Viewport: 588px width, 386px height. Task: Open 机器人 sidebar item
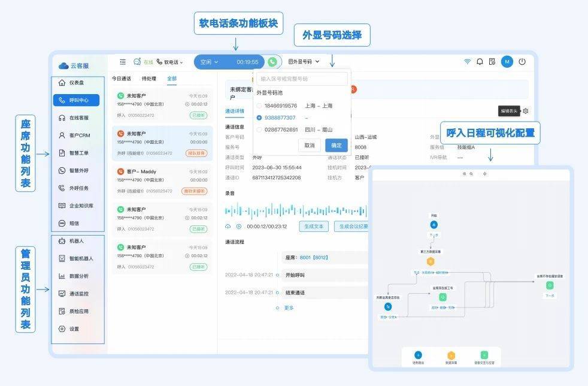[71, 241]
